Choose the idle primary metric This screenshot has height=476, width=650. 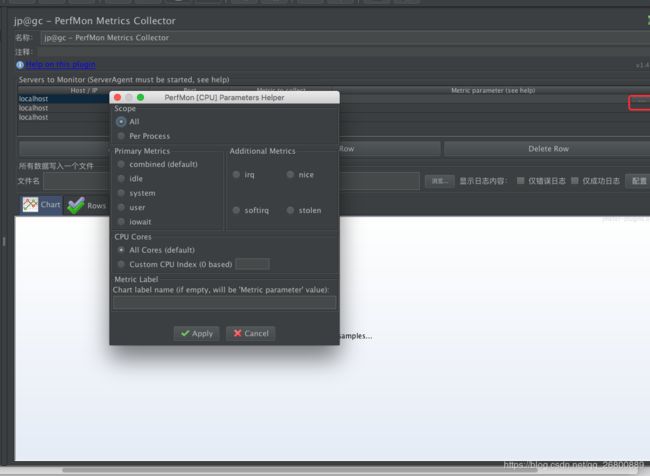tap(121, 179)
